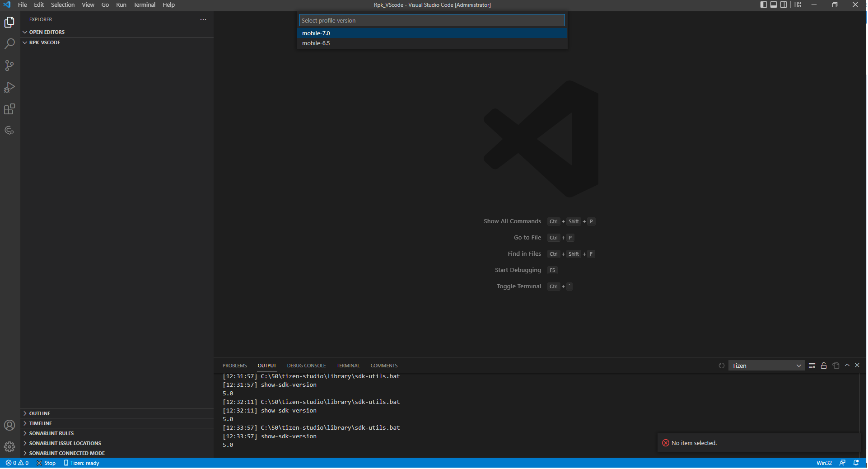Screen dimensions: 868x469
Task: Open the Run and Debug view
Action: (x=9, y=87)
